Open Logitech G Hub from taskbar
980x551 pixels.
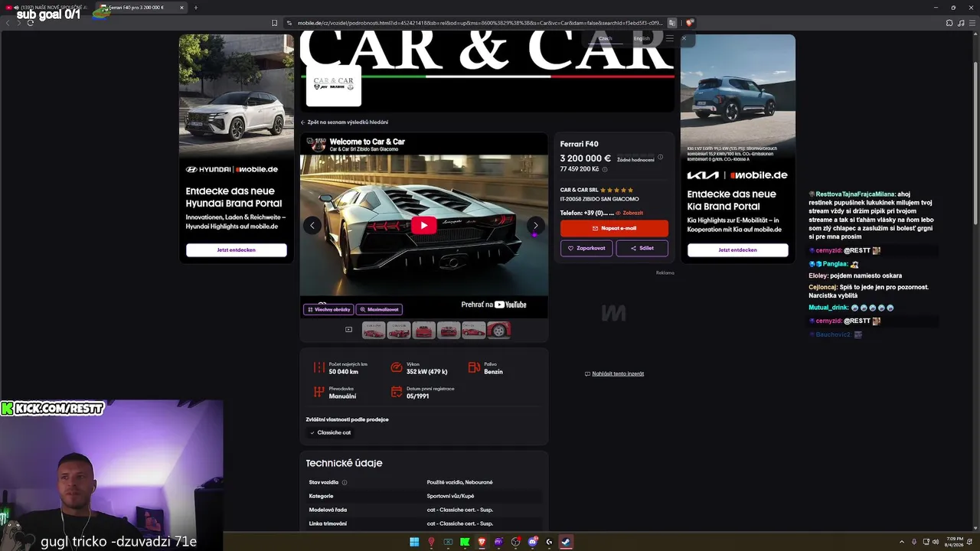click(549, 542)
